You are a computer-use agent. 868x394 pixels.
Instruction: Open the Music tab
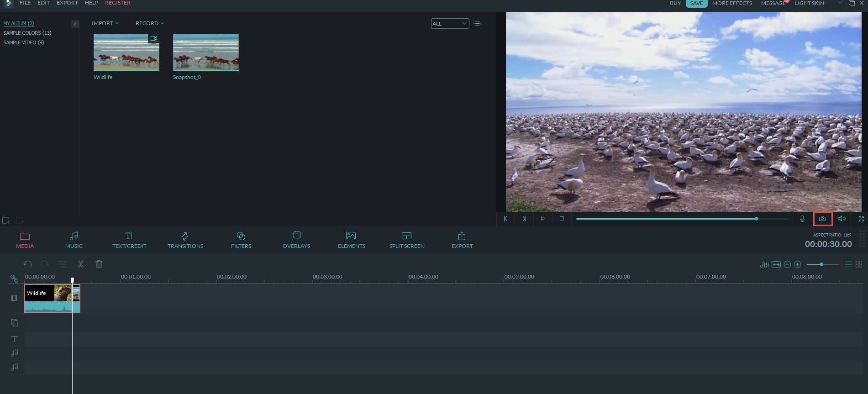click(74, 240)
